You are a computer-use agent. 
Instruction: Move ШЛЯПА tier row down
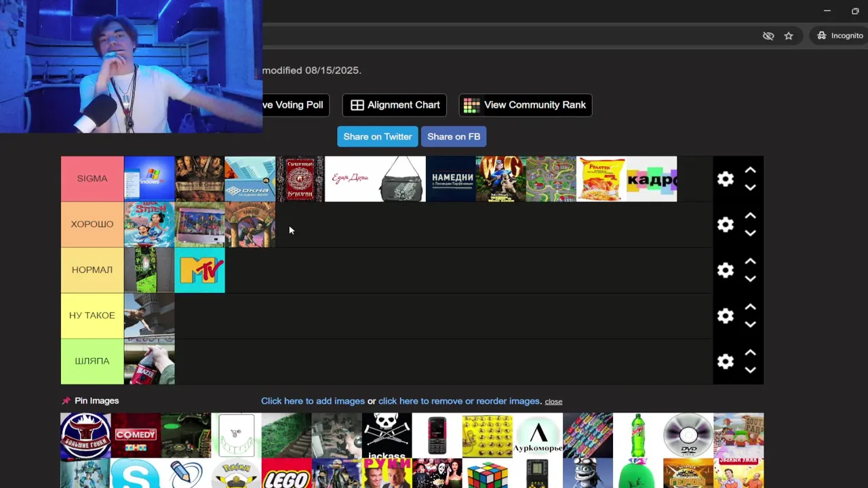pos(750,370)
